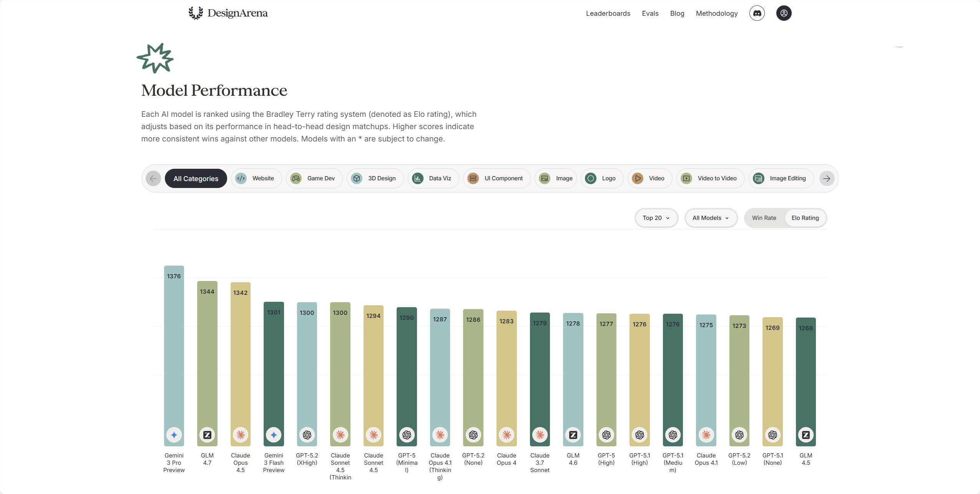Screen dimensions: 980x494
Task: Open the user profile account icon
Action: [x=784, y=13]
